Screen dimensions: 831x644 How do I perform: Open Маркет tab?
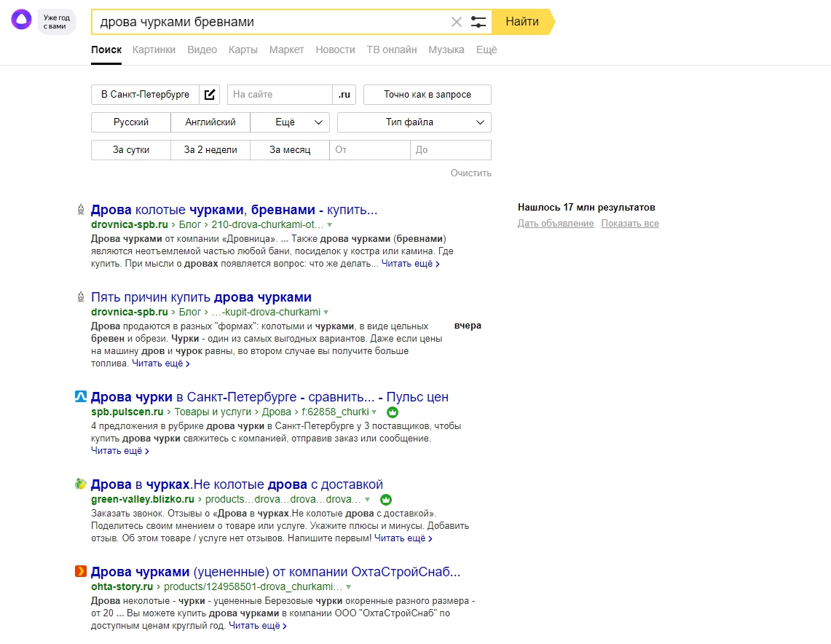286,50
